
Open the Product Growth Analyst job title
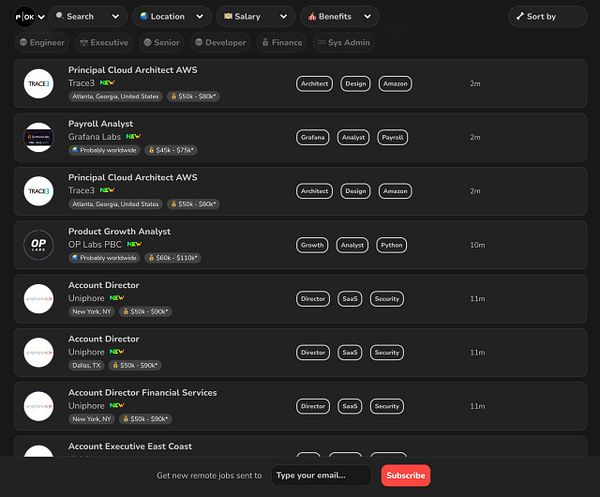(119, 231)
